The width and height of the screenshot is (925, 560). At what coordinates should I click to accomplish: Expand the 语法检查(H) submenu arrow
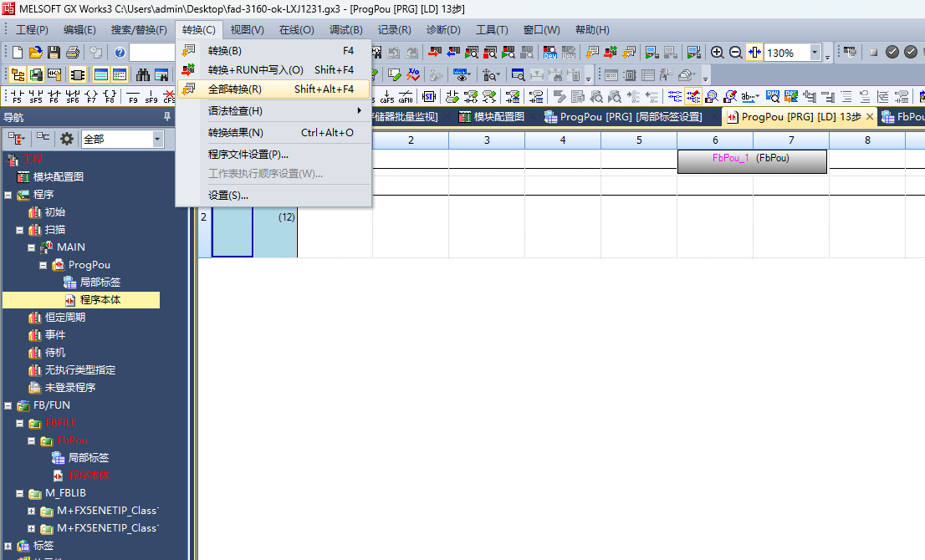tap(359, 111)
